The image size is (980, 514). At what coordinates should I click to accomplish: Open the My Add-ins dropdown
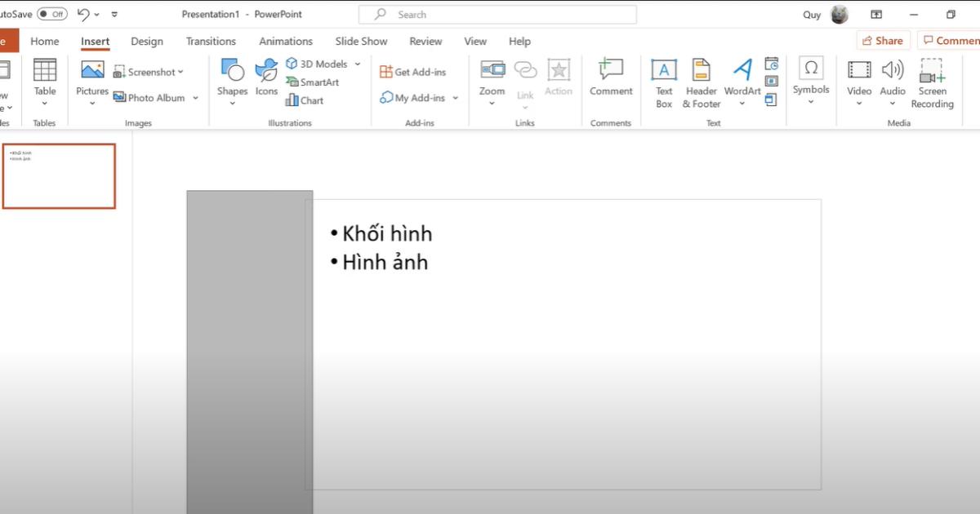(x=455, y=98)
